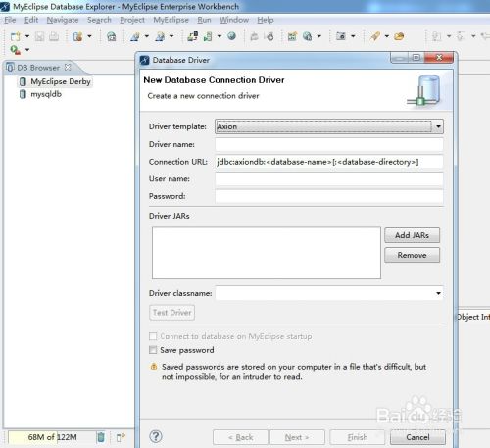Image resolution: width=490 pixels, height=448 pixels.
Task: Click the help question mark icon in dialog
Action: click(x=156, y=436)
